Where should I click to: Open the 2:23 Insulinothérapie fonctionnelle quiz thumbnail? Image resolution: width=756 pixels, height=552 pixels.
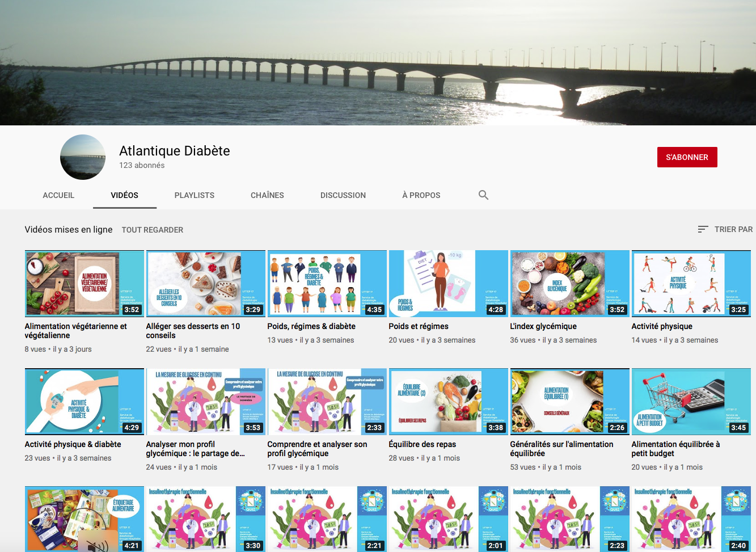click(x=569, y=519)
